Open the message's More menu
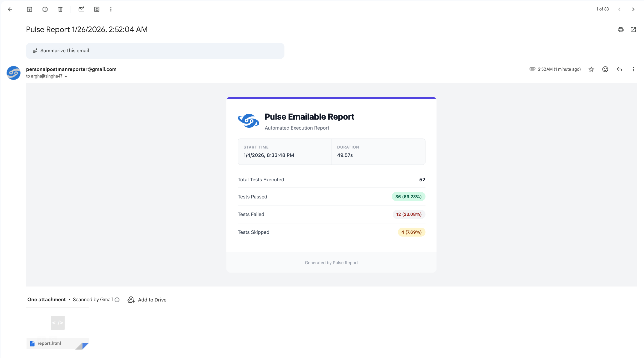The image size is (644, 358). [633, 69]
